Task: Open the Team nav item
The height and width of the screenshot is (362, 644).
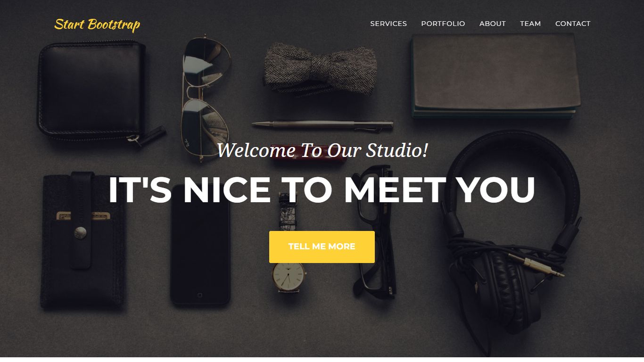Action: (530, 24)
